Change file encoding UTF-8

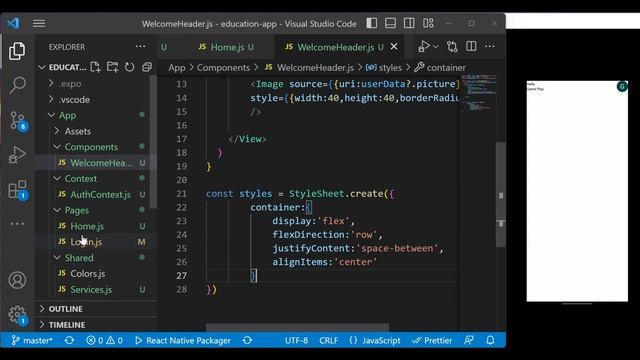coord(296,340)
